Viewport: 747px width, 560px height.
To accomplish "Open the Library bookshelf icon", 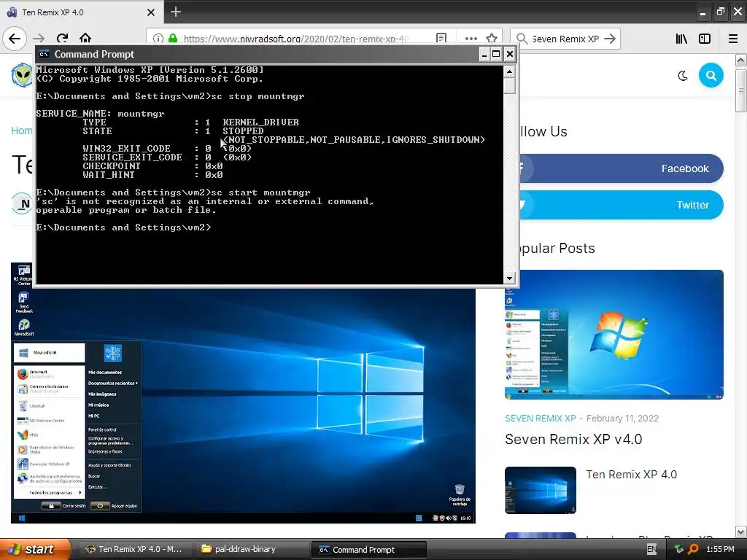I will [682, 39].
